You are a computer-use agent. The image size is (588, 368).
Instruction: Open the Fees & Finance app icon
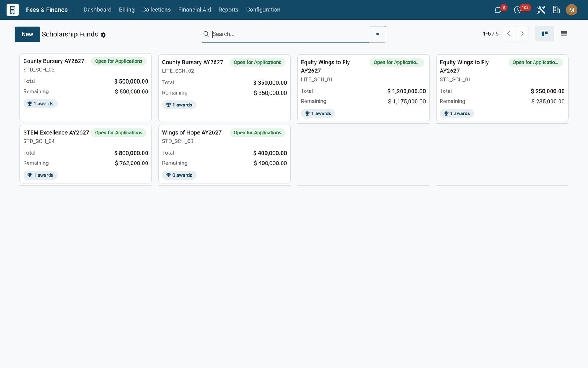(x=12, y=10)
